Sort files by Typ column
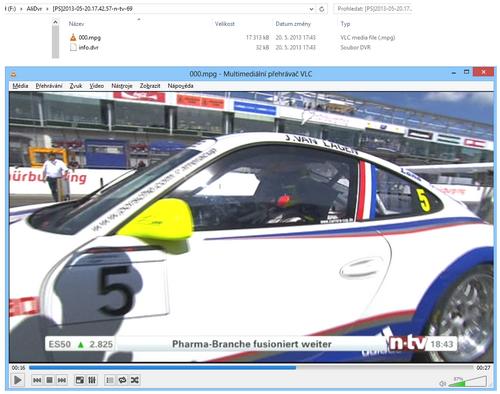Viewport: 500px width, 394px height. click(345, 24)
